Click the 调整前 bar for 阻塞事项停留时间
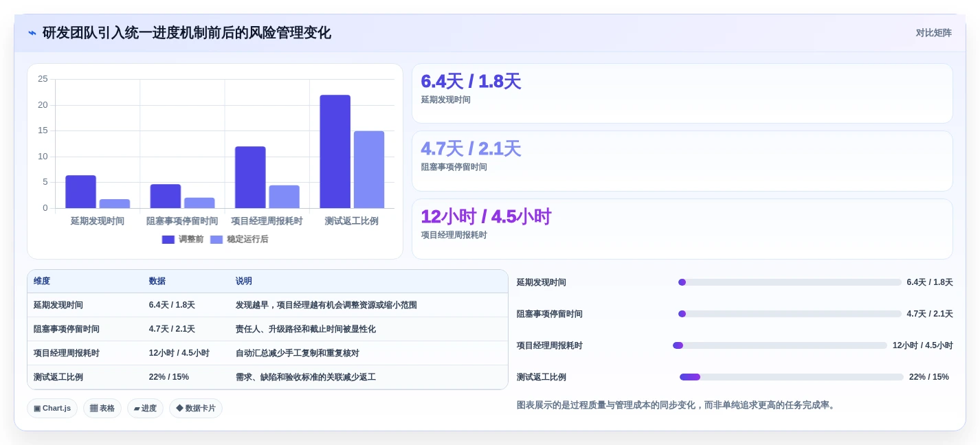 coord(166,196)
